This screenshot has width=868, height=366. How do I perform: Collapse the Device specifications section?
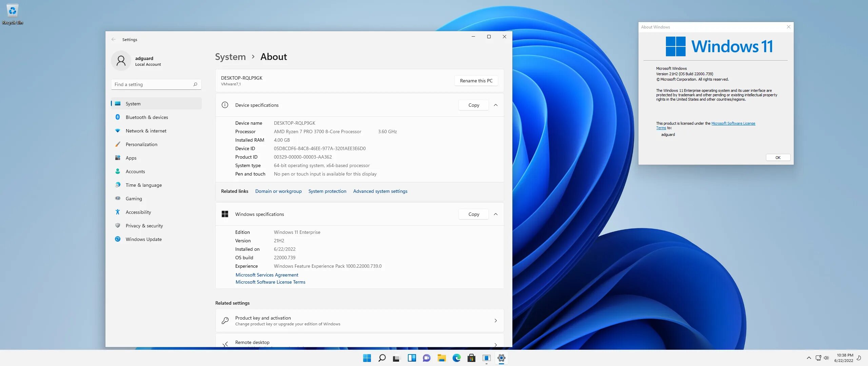(495, 105)
